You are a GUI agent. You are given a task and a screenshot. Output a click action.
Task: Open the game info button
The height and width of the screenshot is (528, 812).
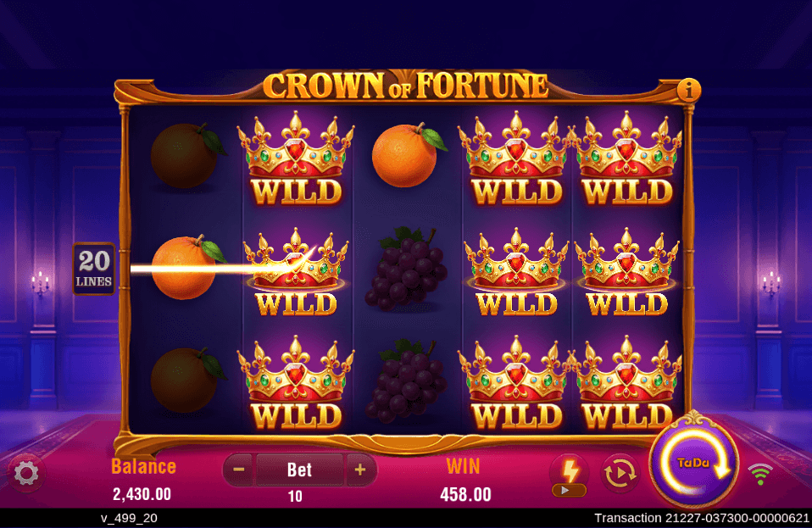[689, 91]
